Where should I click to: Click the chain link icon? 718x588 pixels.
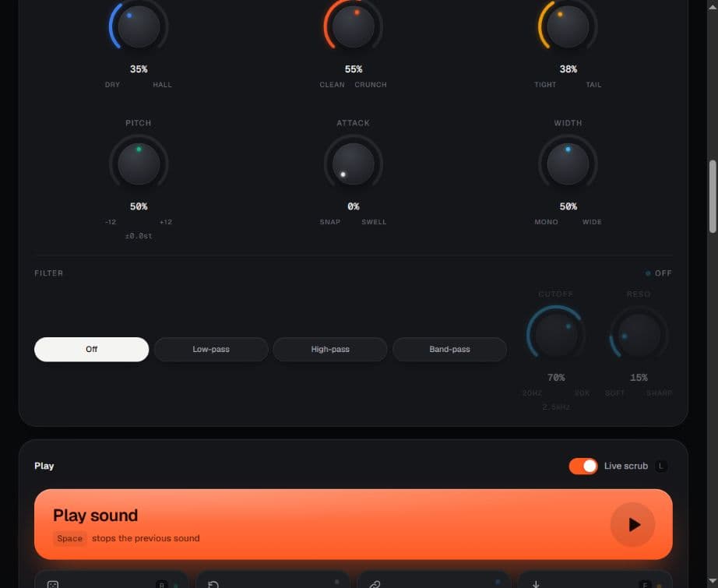375,584
